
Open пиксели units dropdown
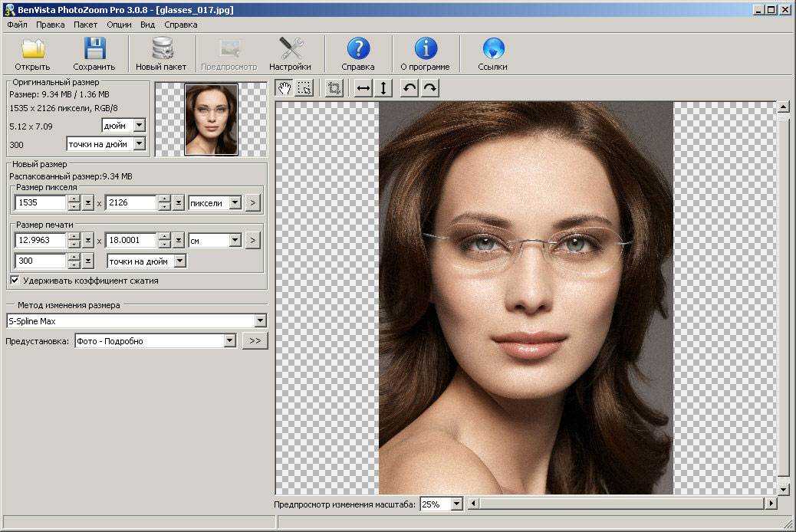[x=235, y=202]
